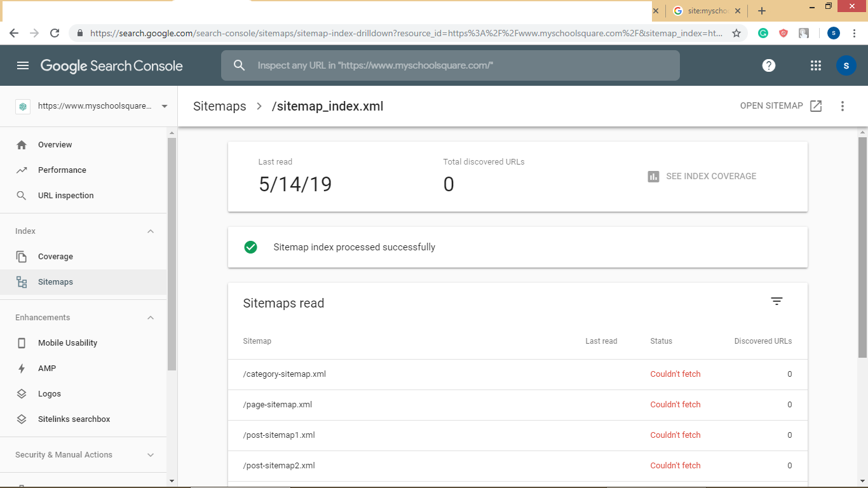868x488 pixels.
Task: Click the browser forward arrow
Action: pyautogui.click(x=34, y=33)
